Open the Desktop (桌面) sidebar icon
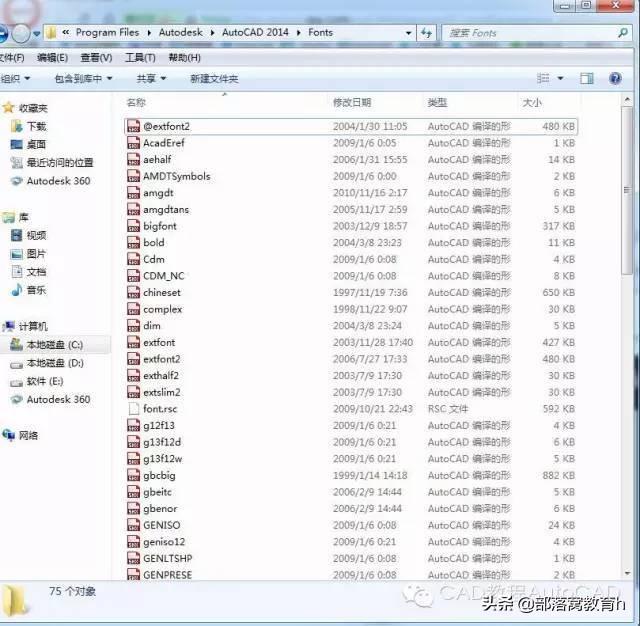Image resolution: width=640 pixels, height=626 pixels. 16,144
